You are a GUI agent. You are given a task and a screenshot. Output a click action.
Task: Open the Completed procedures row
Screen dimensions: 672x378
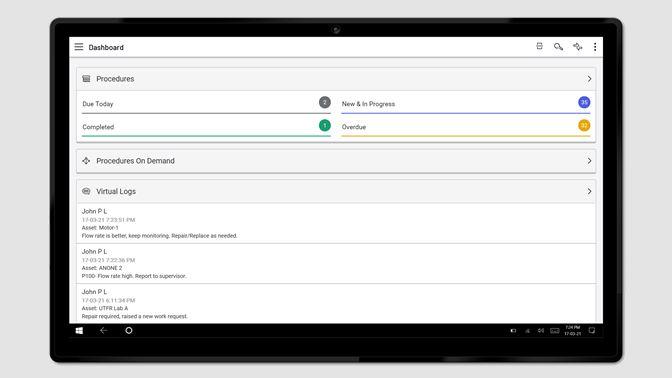[206, 127]
